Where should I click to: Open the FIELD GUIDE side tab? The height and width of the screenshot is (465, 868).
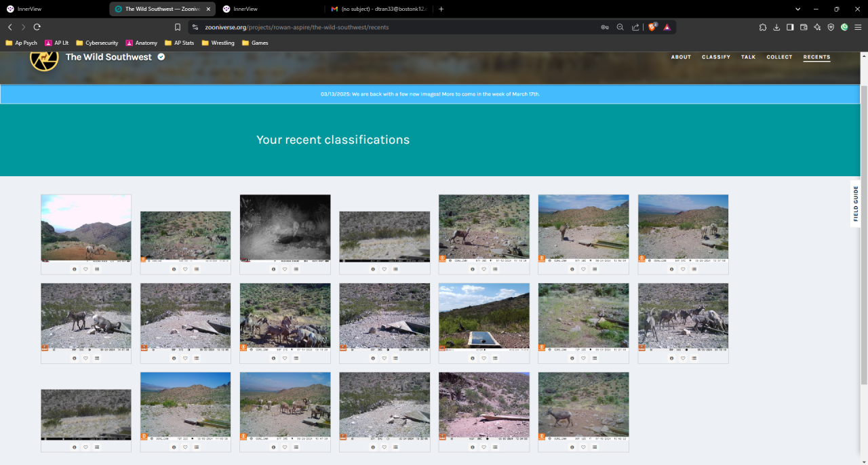(856, 203)
